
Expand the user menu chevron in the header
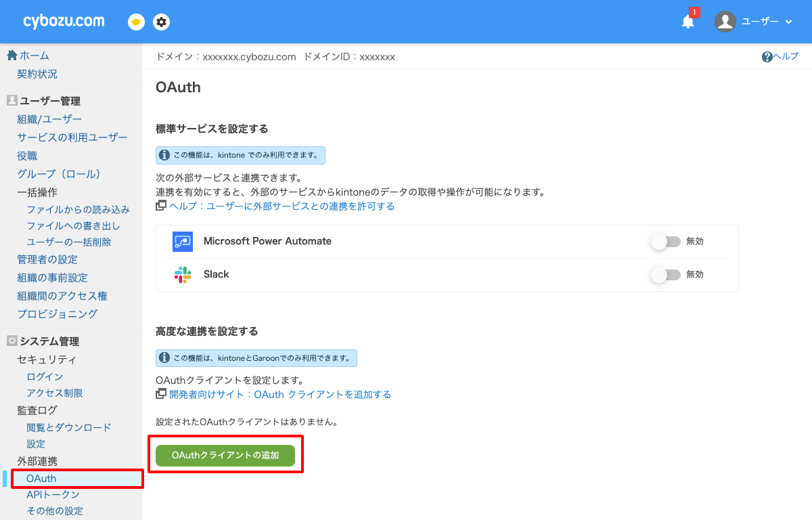[x=788, y=22]
